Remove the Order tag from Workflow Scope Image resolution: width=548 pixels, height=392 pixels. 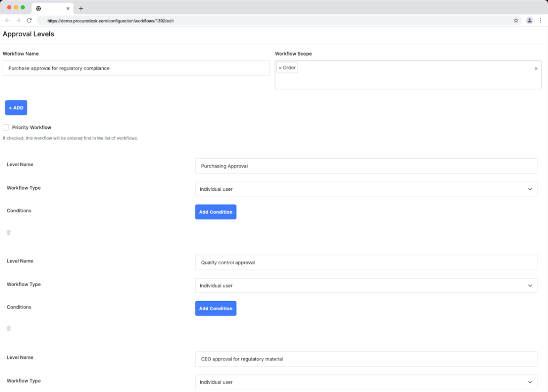(x=280, y=68)
